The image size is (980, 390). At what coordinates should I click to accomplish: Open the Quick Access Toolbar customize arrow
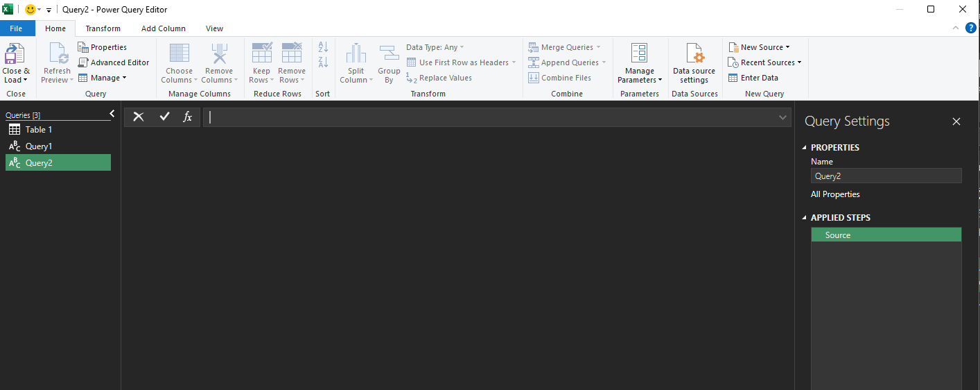coord(49,10)
